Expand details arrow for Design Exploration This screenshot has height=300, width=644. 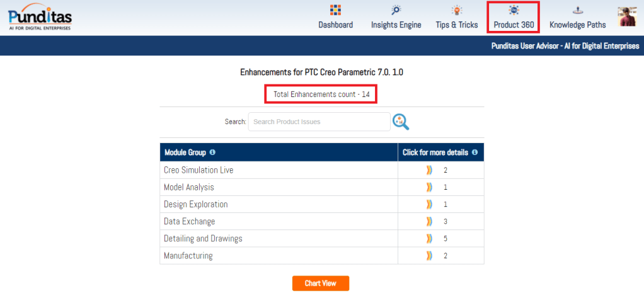(x=430, y=204)
